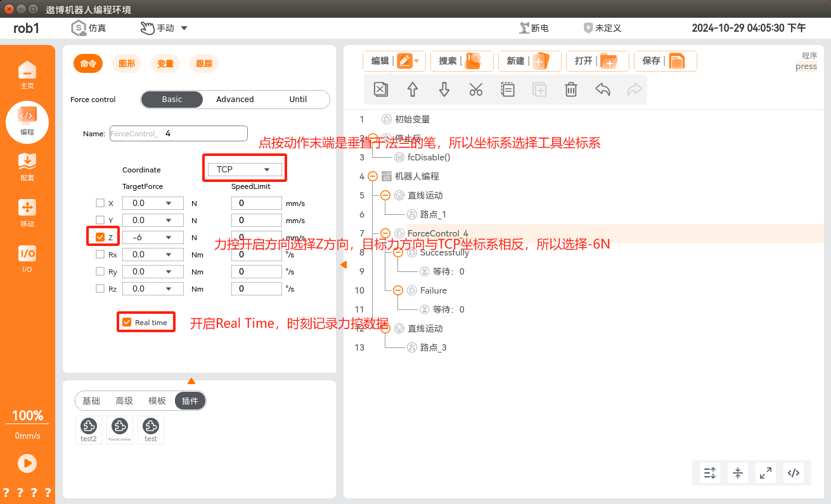831x504 pixels.
Task: Select the 高级 tab in bottom panel
Action: tap(124, 401)
